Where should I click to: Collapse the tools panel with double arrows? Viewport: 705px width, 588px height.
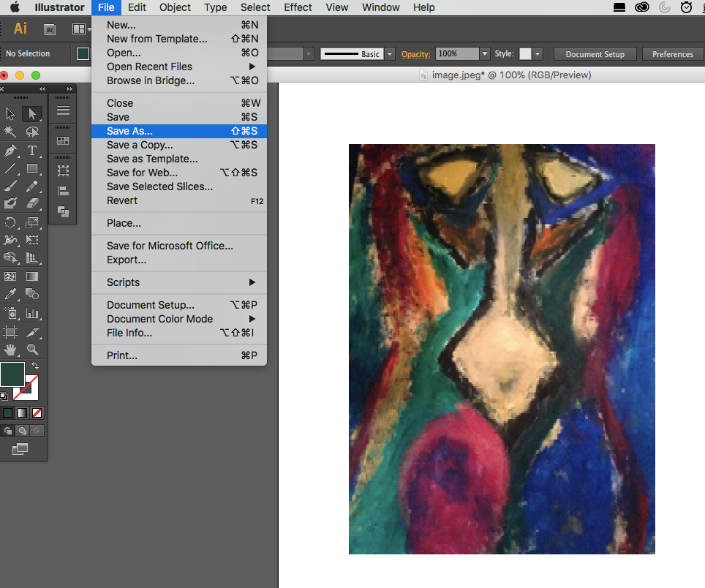coord(42,89)
